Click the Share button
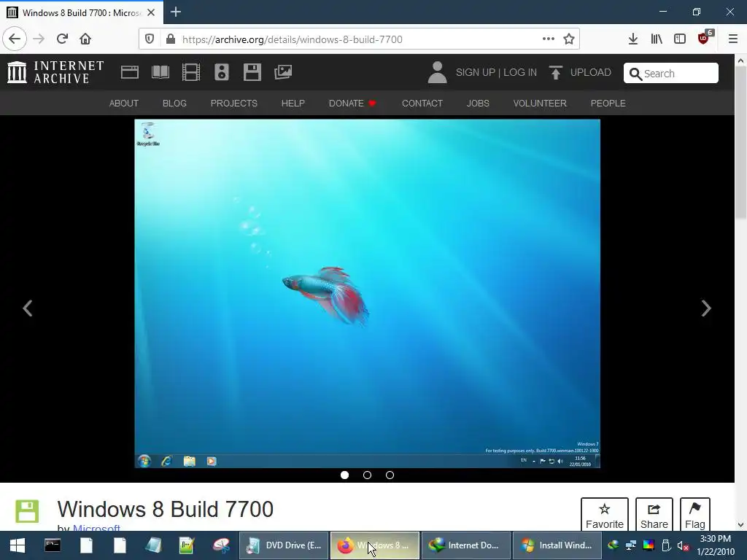 654,515
